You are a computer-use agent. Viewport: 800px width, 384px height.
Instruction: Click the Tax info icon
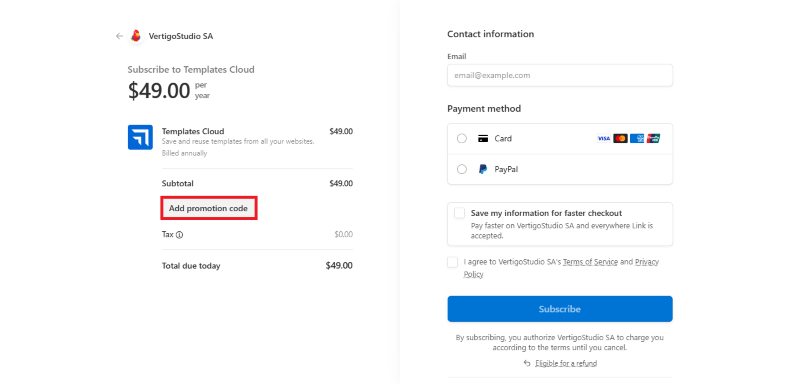[179, 235]
